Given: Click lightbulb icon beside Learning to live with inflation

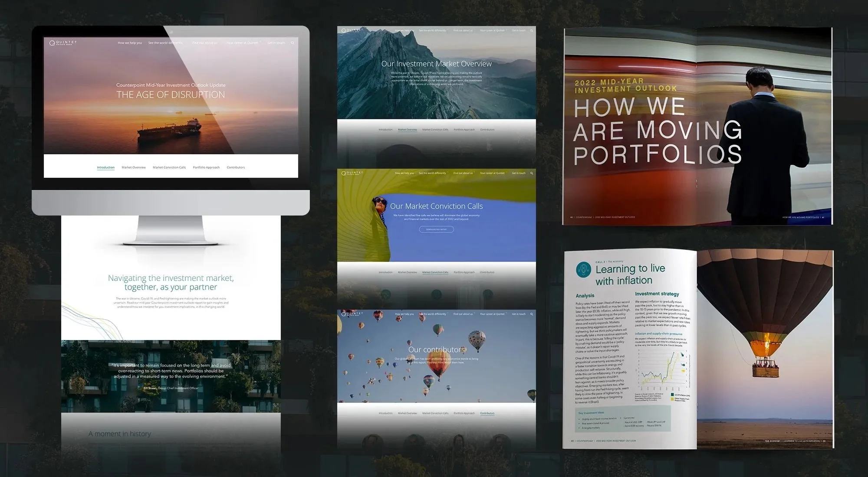Looking at the screenshot, I should (584, 270).
